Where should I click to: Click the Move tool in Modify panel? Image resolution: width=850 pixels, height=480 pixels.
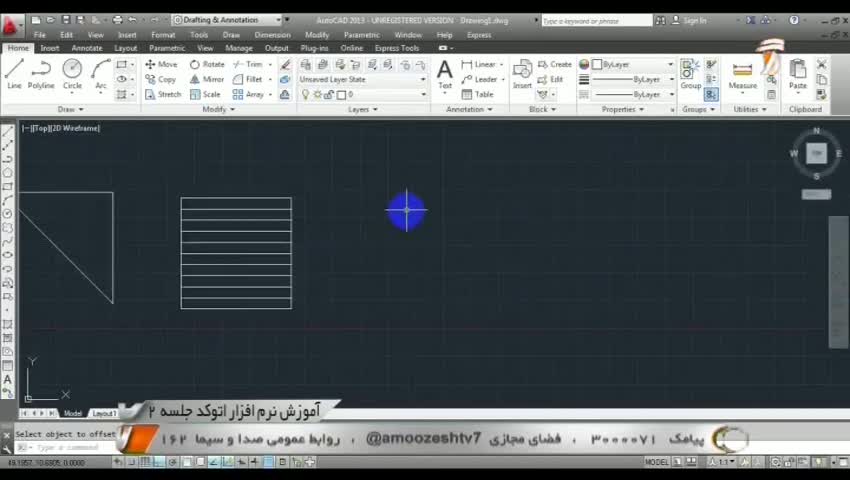tap(160, 64)
